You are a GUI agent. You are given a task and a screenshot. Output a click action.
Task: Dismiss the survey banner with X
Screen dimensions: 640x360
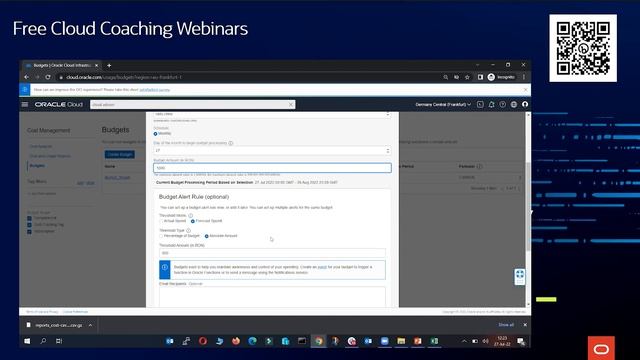tap(525, 90)
